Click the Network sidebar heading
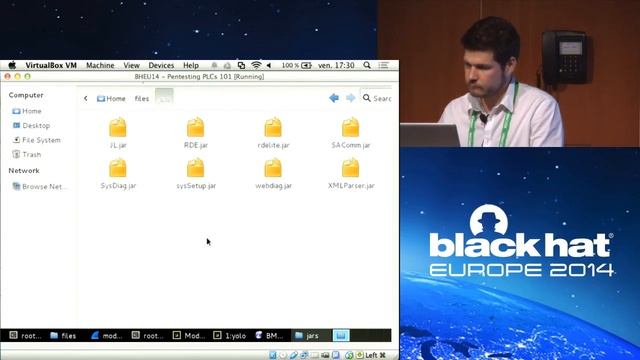The height and width of the screenshot is (360, 640). [24, 171]
